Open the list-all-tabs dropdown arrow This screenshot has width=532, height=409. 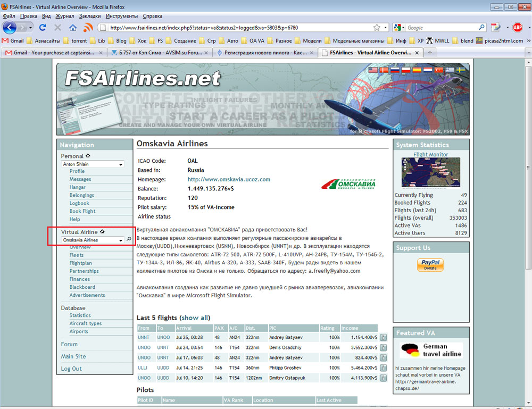coord(528,53)
